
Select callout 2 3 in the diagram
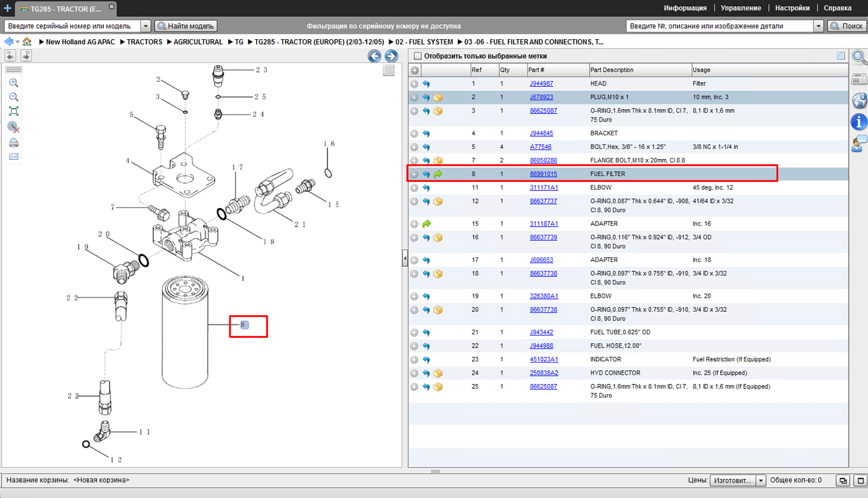pyautogui.click(x=262, y=70)
